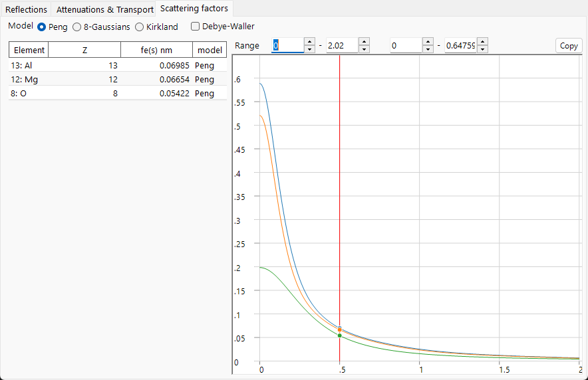Decrease the 0.64759 value with down arrow
This screenshot has width=588, height=380.
click(x=483, y=49)
